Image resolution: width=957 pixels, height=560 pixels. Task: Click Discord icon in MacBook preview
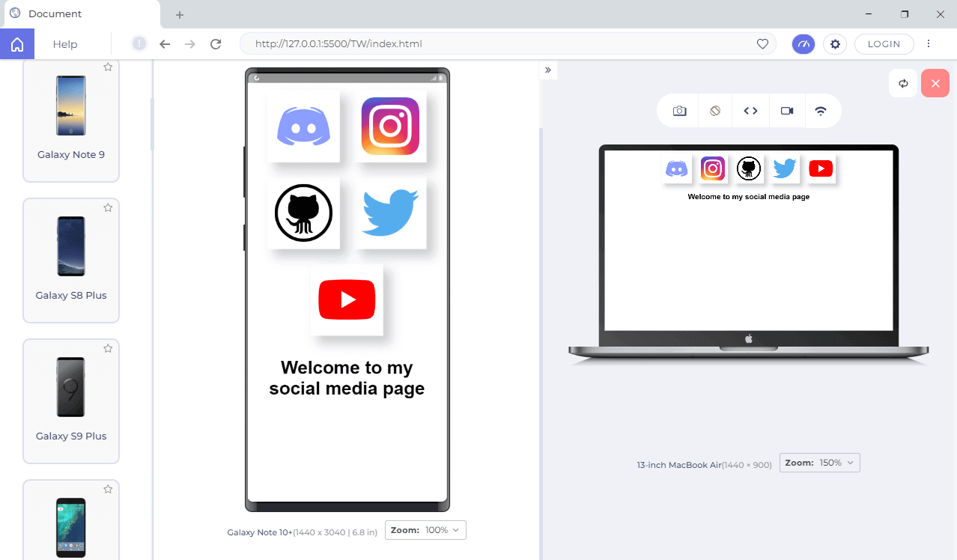677,169
